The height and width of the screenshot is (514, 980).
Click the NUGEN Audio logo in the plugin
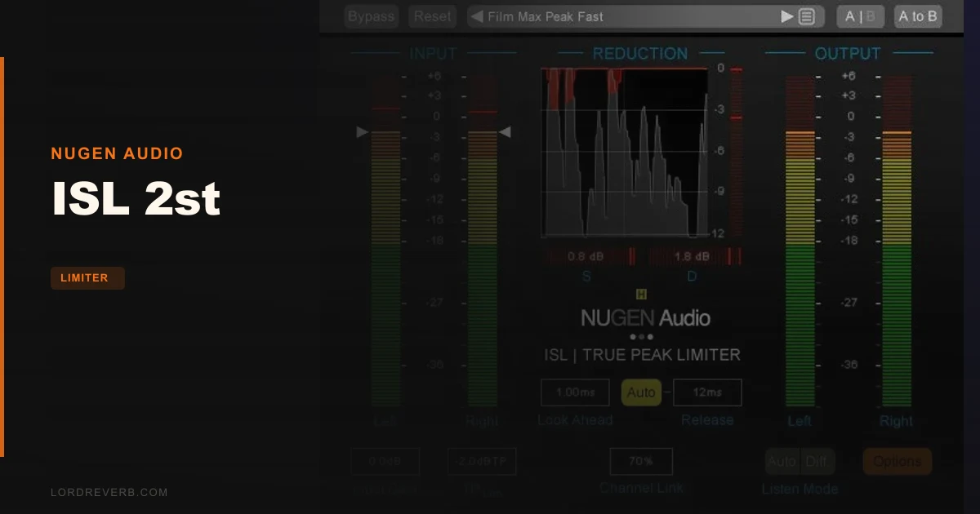point(645,318)
